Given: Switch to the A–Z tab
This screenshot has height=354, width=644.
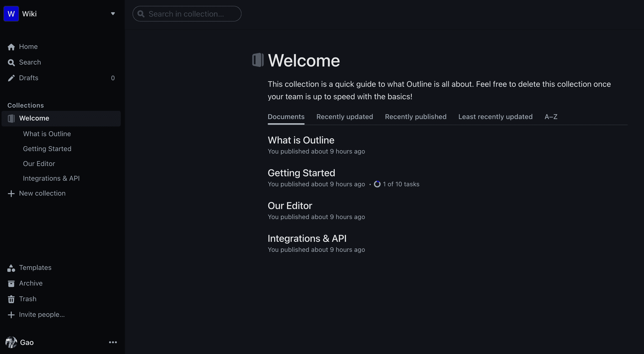Looking at the screenshot, I should click(551, 117).
